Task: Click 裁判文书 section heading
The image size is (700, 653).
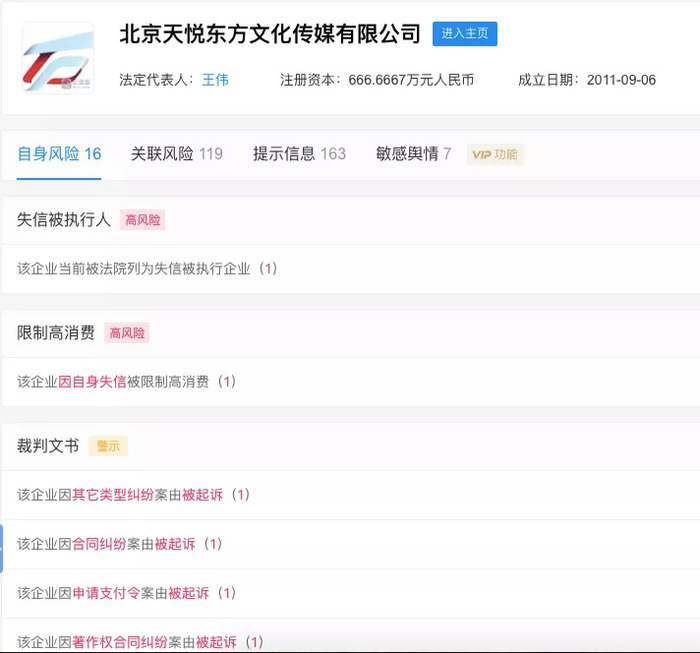Action: coord(48,446)
